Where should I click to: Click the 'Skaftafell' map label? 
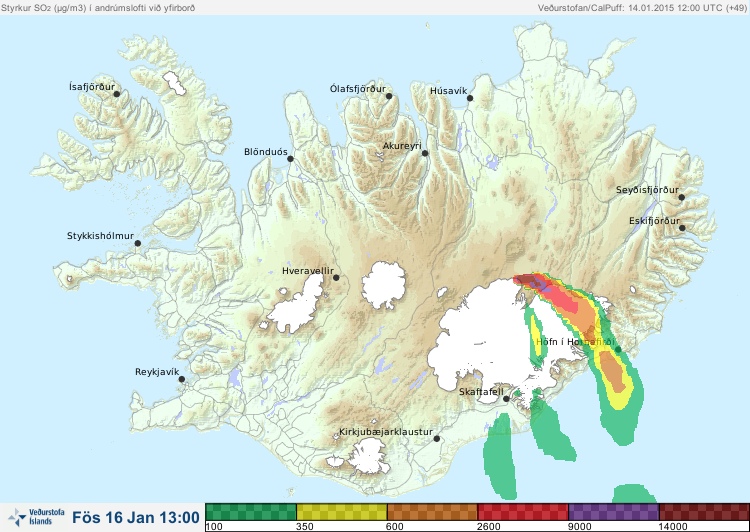[x=481, y=392]
